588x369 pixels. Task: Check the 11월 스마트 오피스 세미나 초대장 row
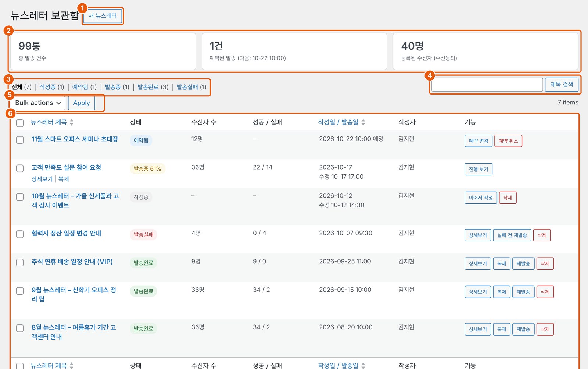coord(20,140)
